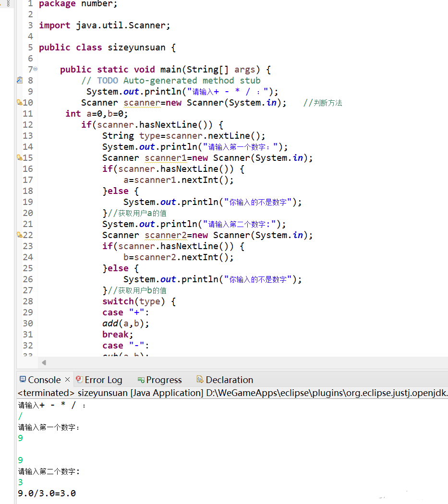The image size is (448, 504).
Task: Click the Error Log tab icon
Action: coord(80,380)
